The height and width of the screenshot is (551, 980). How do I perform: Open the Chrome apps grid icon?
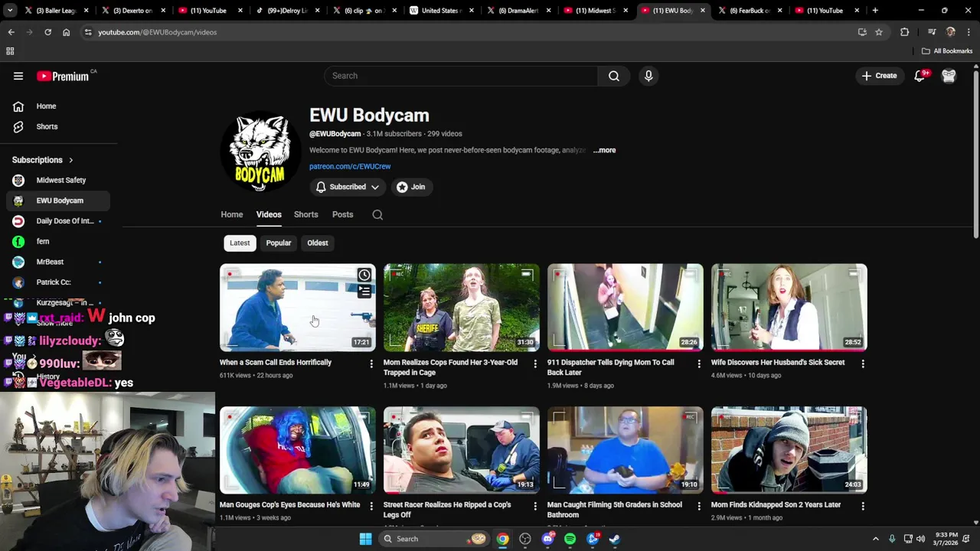pyautogui.click(x=10, y=51)
